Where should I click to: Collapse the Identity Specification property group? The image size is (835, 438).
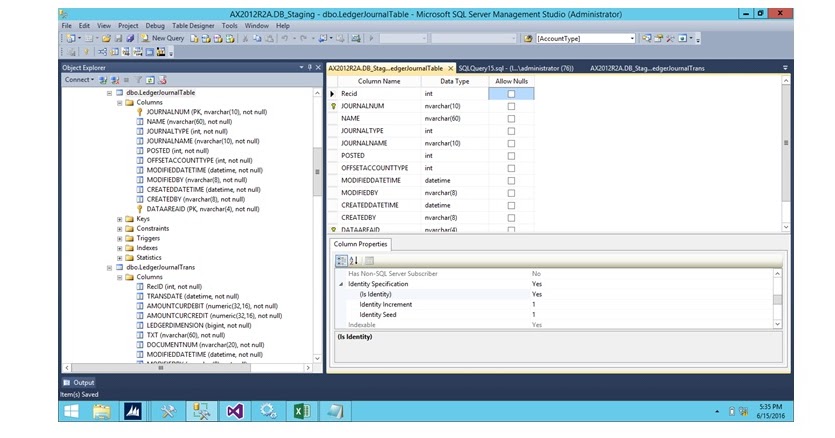341,284
